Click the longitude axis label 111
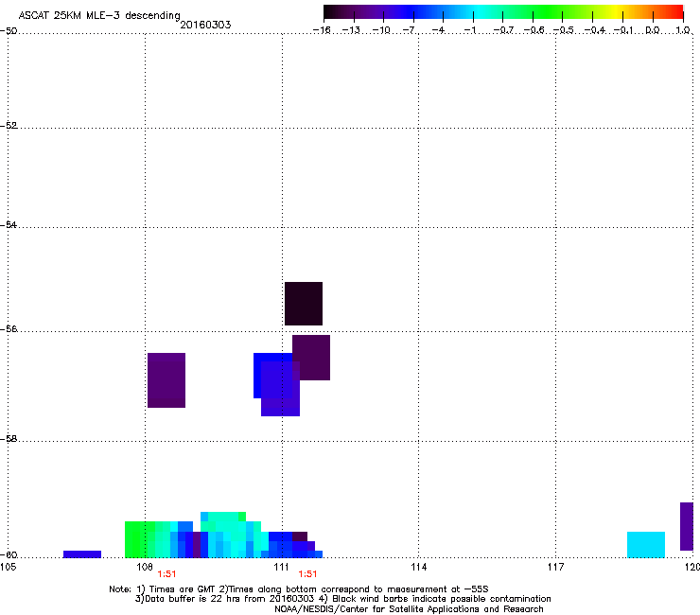The image size is (700, 615). (282, 567)
